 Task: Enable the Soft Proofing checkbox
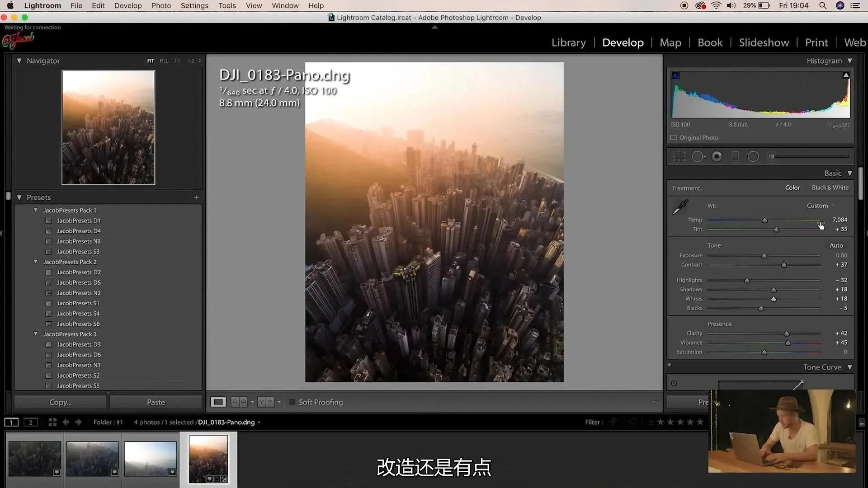(292, 402)
